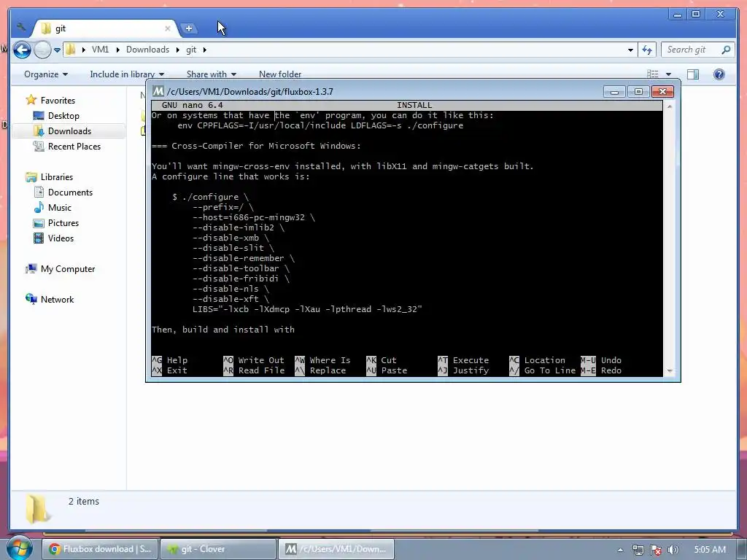
Task: Click Downloads in the address path
Action: coord(147,50)
